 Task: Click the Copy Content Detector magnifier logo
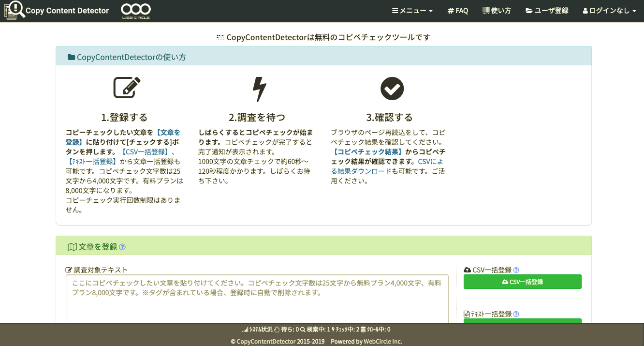coord(14,10)
